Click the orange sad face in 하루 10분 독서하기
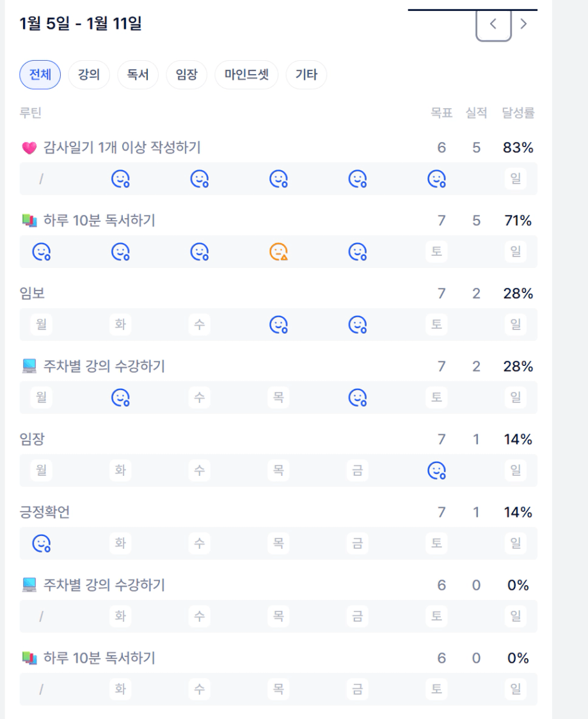The height and width of the screenshot is (719, 588). [278, 252]
